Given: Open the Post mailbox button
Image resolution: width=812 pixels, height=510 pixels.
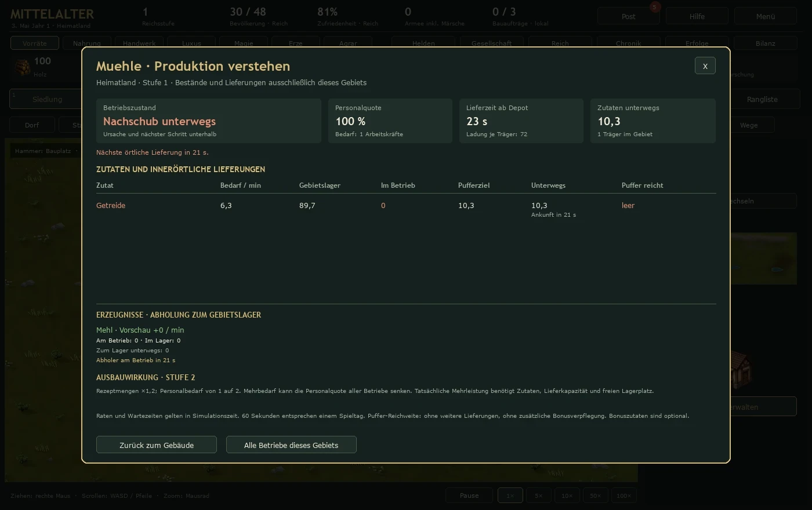Looking at the screenshot, I should 629,16.
